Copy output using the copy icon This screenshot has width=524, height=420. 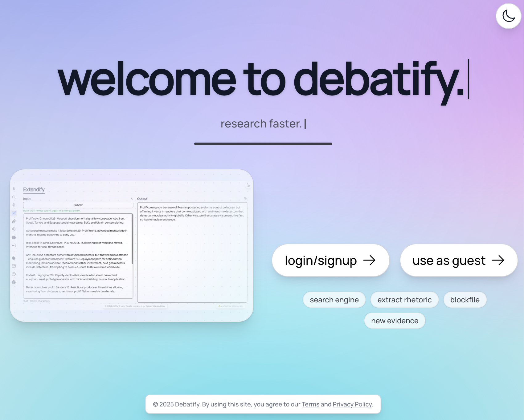(x=246, y=199)
